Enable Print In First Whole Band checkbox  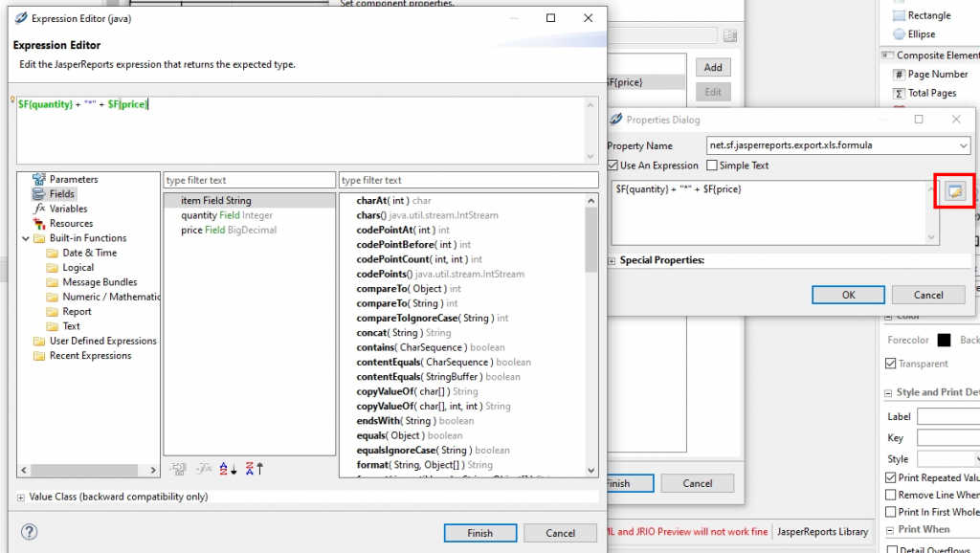pyautogui.click(x=891, y=513)
